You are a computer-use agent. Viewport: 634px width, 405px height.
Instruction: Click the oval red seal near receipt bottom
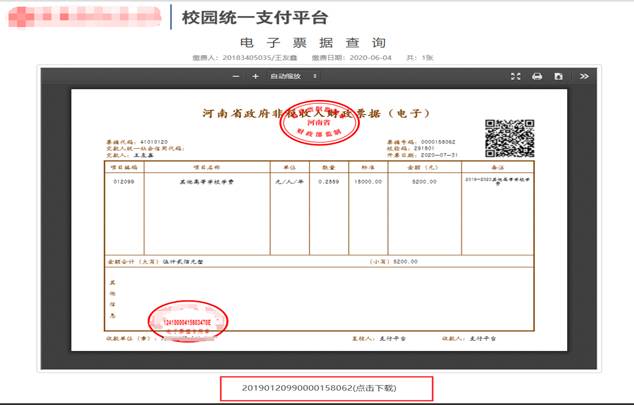(188, 322)
